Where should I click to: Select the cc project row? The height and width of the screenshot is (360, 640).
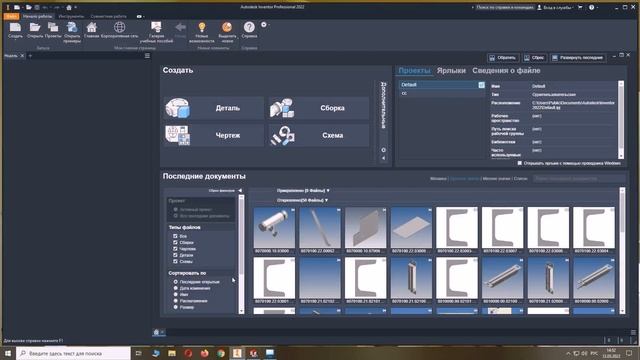click(x=442, y=93)
